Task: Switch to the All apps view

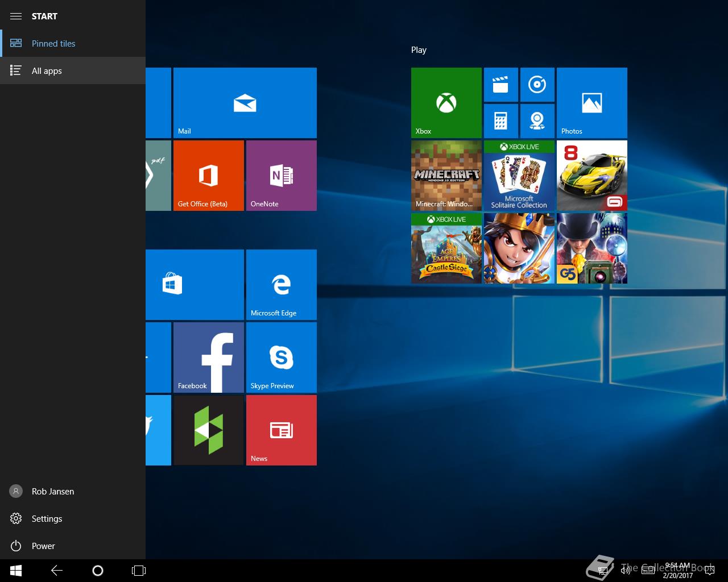Action: 47,70
